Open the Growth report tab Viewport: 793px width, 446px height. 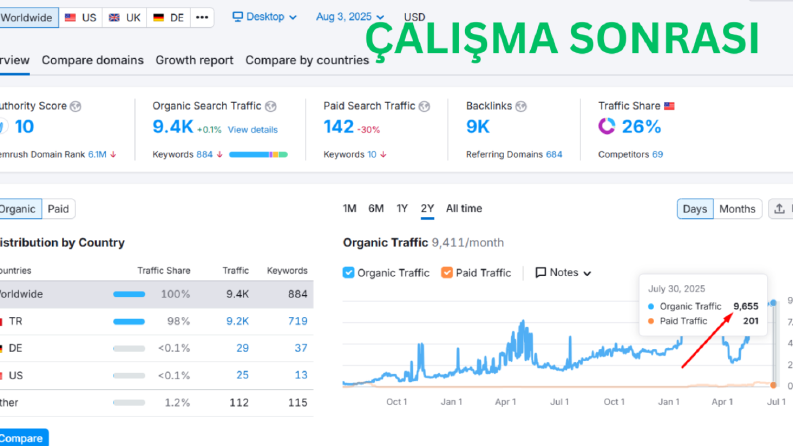coord(194,60)
